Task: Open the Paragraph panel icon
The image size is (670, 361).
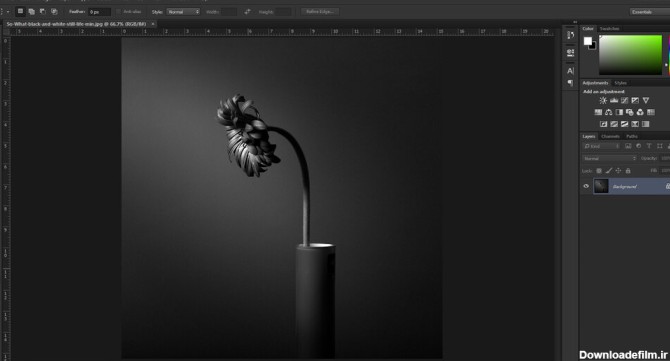Action: click(x=570, y=83)
